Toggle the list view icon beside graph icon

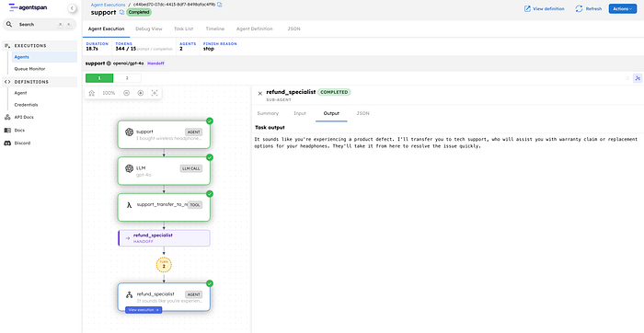(627, 78)
